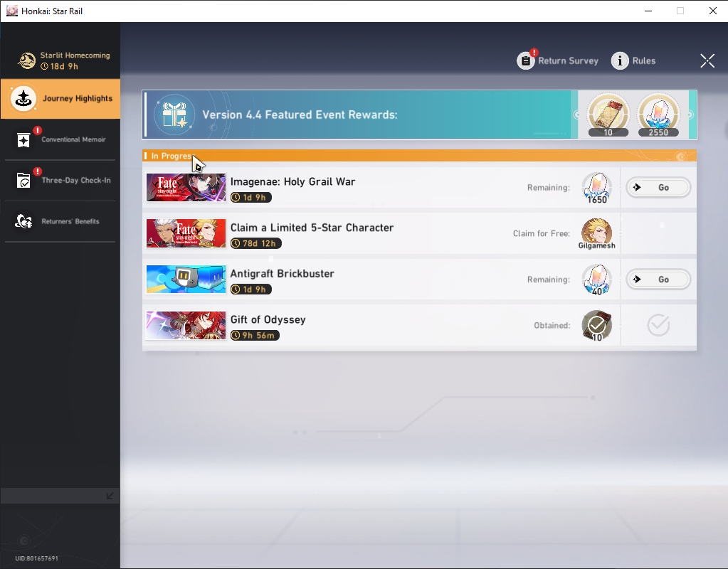Open the Imagenae Holy Grail War thumbnail
This screenshot has width=728, height=569.
(x=186, y=188)
